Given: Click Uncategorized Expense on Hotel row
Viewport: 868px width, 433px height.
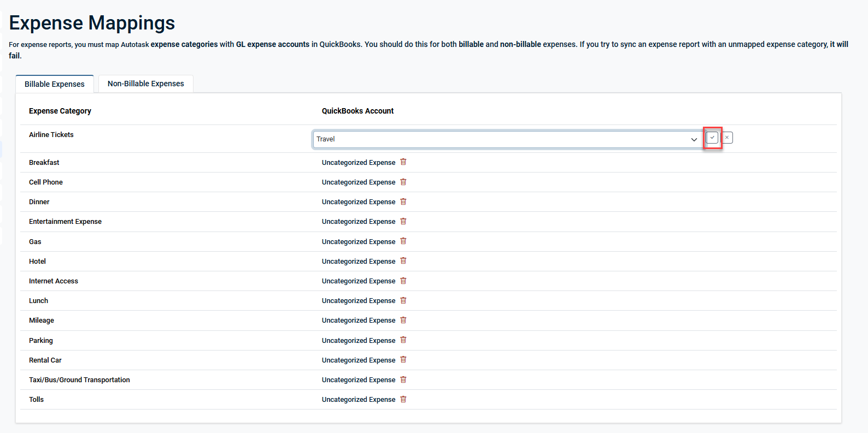Looking at the screenshot, I should coord(359,262).
